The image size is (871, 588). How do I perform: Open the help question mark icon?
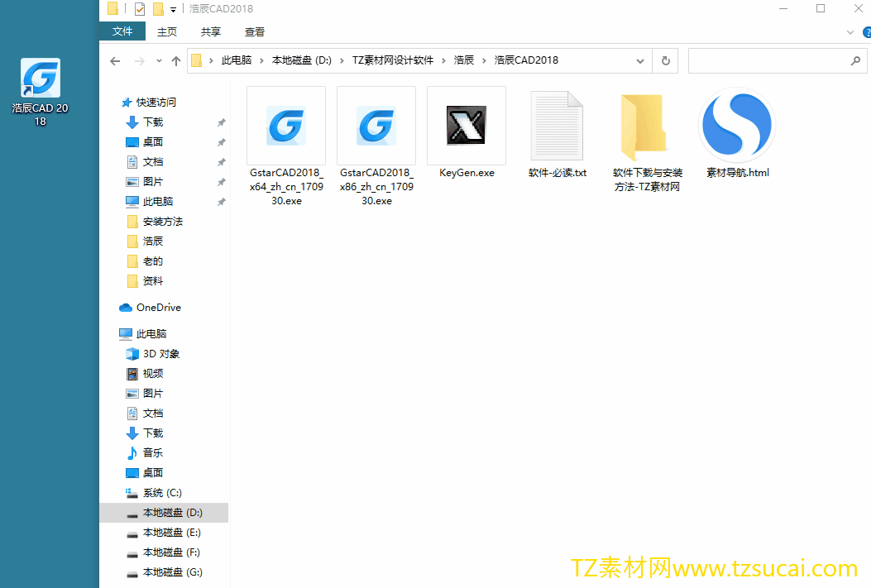point(867,33)
